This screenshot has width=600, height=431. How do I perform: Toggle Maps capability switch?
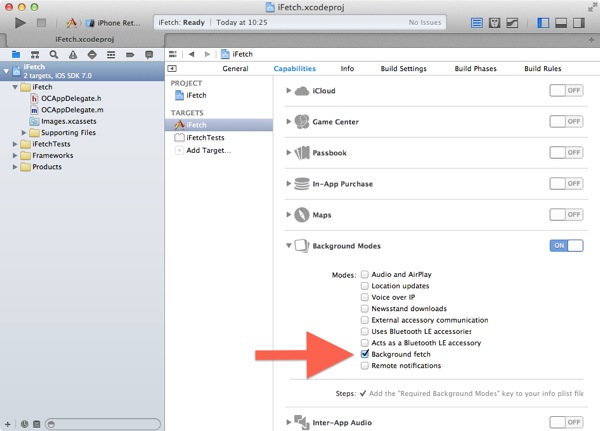pos(566,215)
